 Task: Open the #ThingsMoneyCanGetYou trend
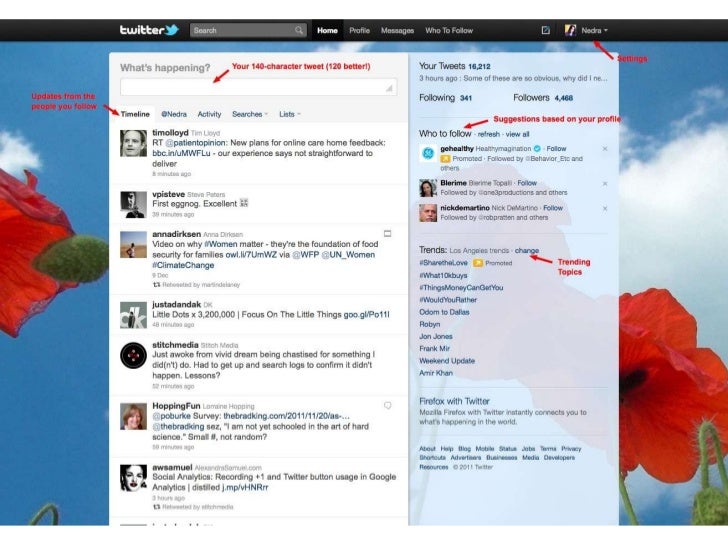461,288
